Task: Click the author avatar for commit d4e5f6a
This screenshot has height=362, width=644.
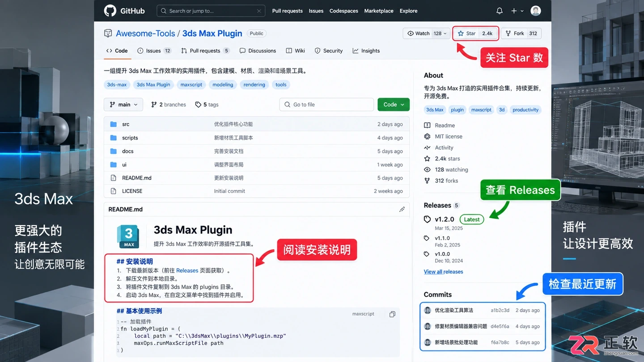Action: click(428, 326)
